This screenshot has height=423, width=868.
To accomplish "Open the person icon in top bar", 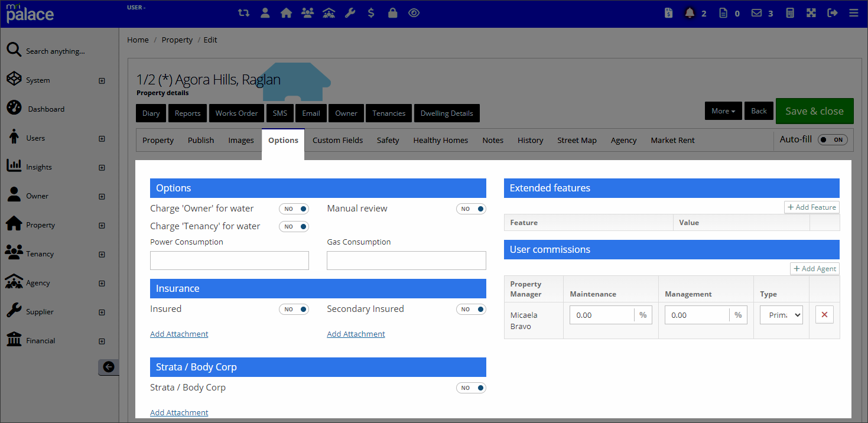I will click(x=265, y=13).
